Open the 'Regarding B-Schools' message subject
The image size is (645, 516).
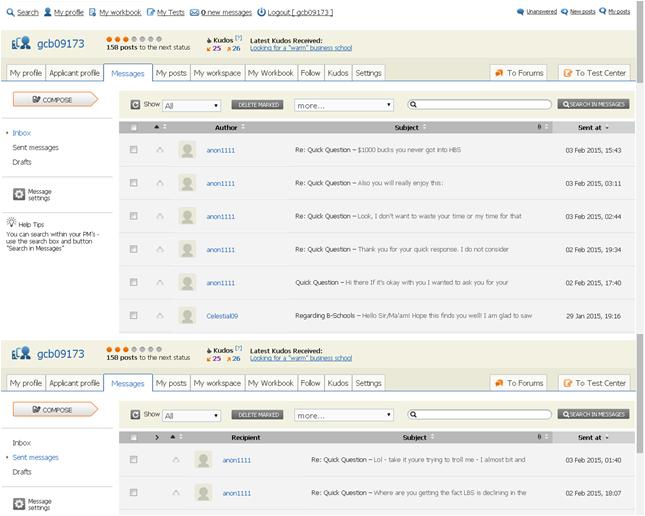click(325, 316)
